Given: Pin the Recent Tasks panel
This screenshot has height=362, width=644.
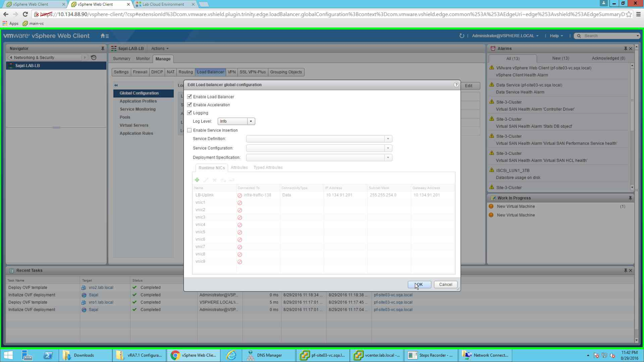Looking at the screenshot, I should point(625,271).
